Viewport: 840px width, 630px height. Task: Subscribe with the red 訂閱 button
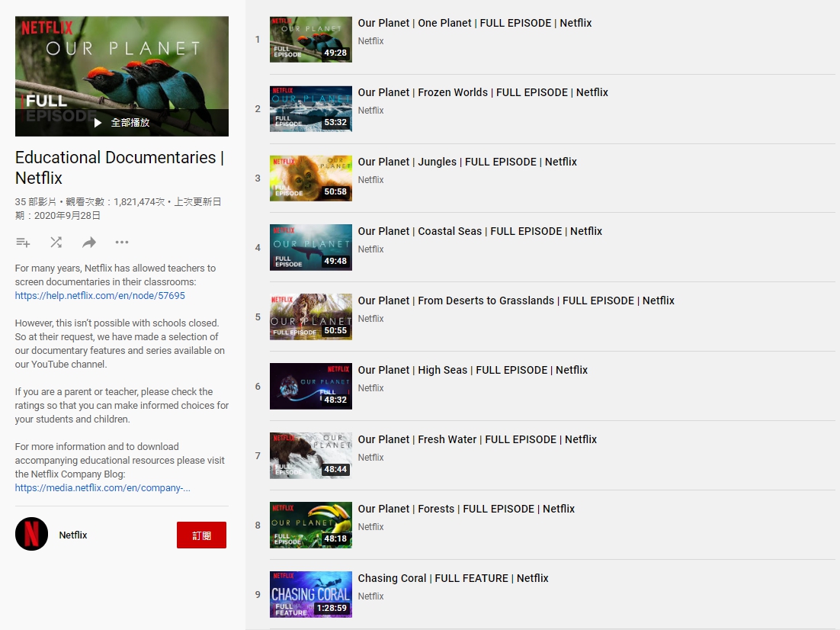[201, 535]
